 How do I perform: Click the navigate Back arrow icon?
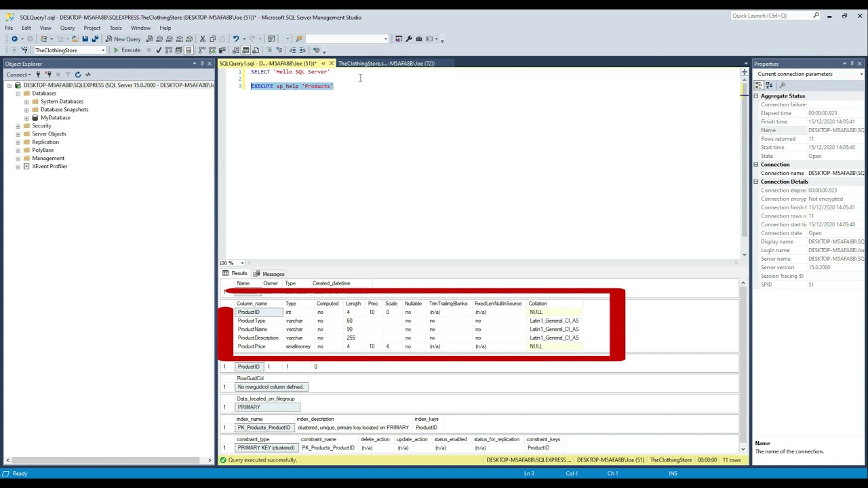(x=14, y=39)
